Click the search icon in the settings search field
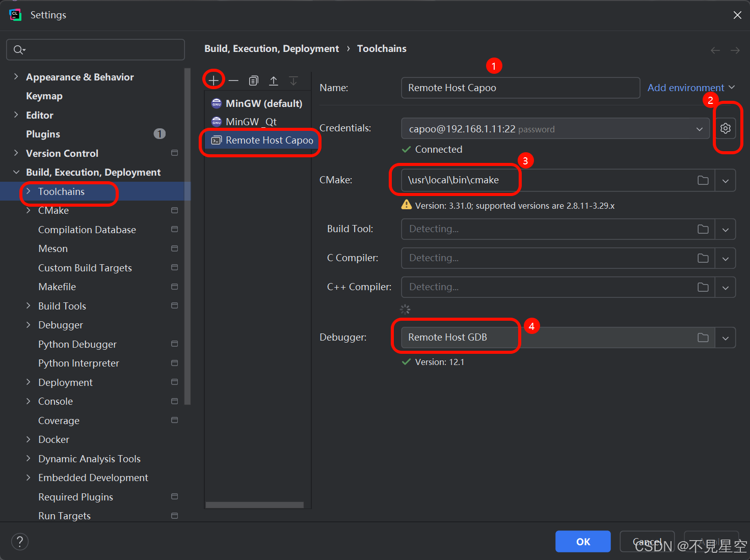 pos(19,49)
